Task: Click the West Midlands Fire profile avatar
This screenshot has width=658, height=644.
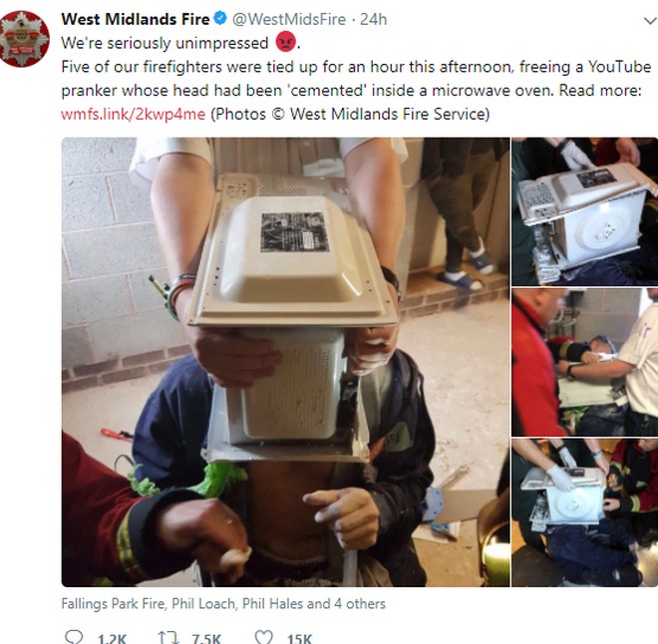Action: point(24,39)
